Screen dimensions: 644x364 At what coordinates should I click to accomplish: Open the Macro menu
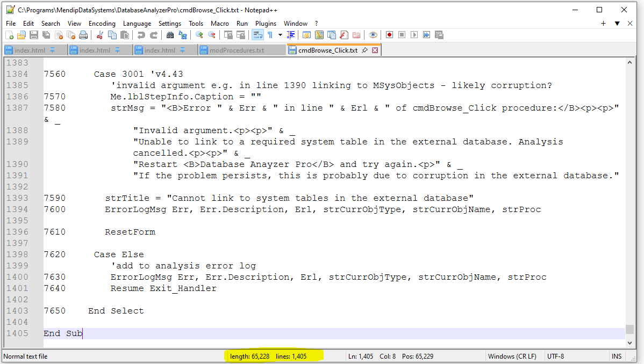tap(220, 24)
